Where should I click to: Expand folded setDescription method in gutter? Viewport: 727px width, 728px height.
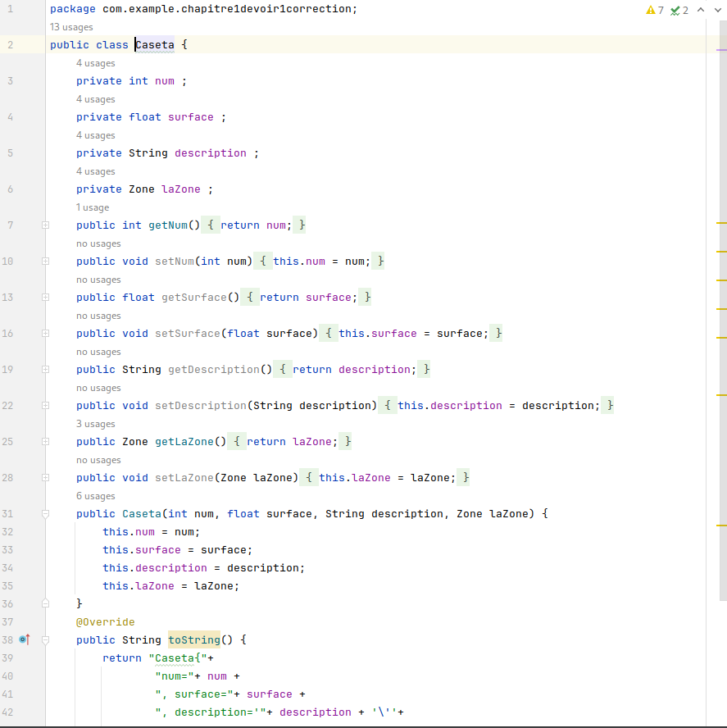click(x=46, y=406)
